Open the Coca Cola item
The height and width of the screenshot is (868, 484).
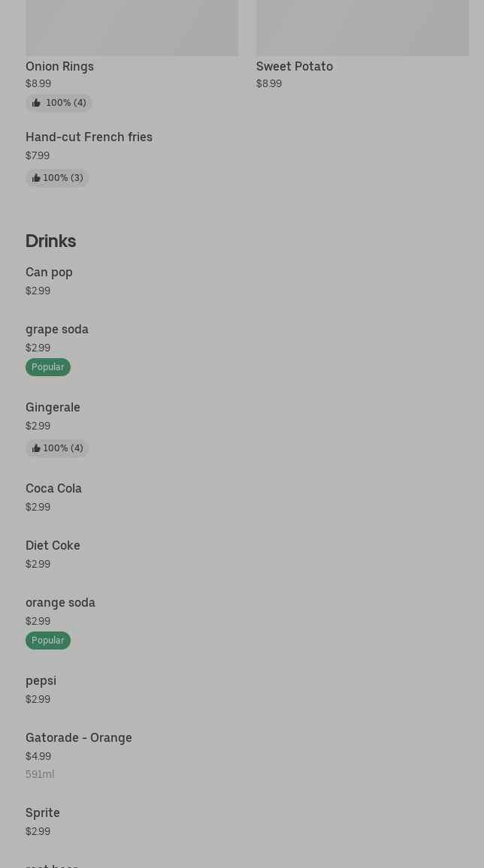(53, 489)
